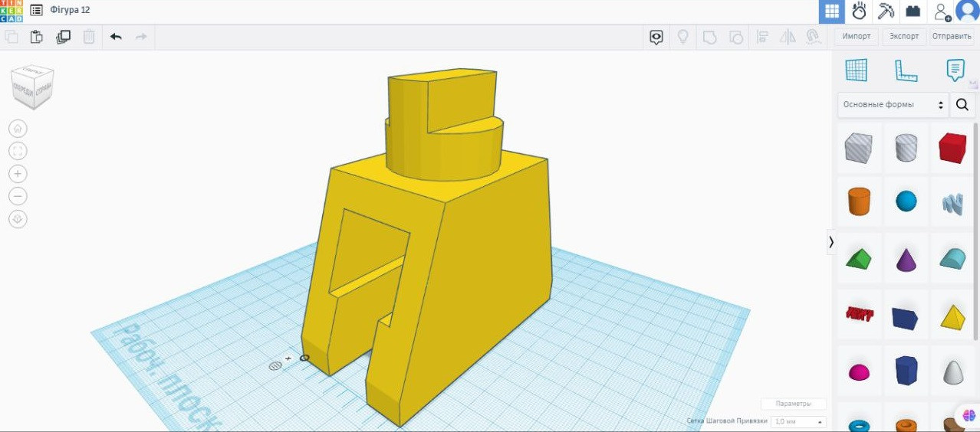Open the designs list icon

pos(36,11)
